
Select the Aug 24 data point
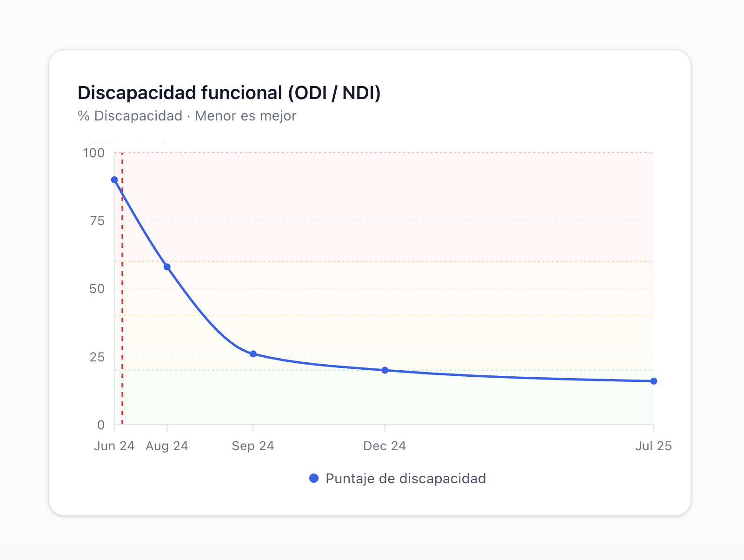[x=167, y=267]
